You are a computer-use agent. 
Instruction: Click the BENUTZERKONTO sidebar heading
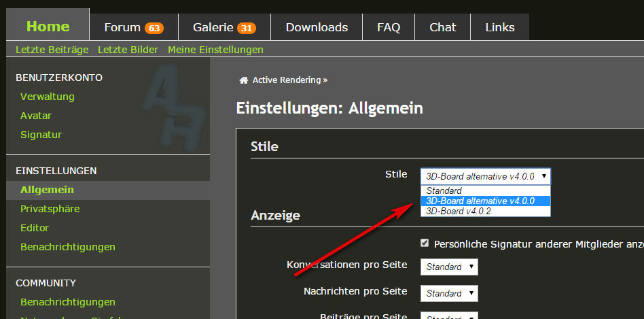(x=59, y=78)
